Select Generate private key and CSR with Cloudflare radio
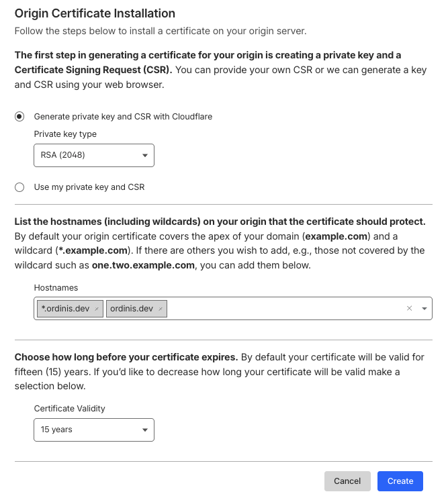Viewport: 448px width, 496px height. pos(19,116)
